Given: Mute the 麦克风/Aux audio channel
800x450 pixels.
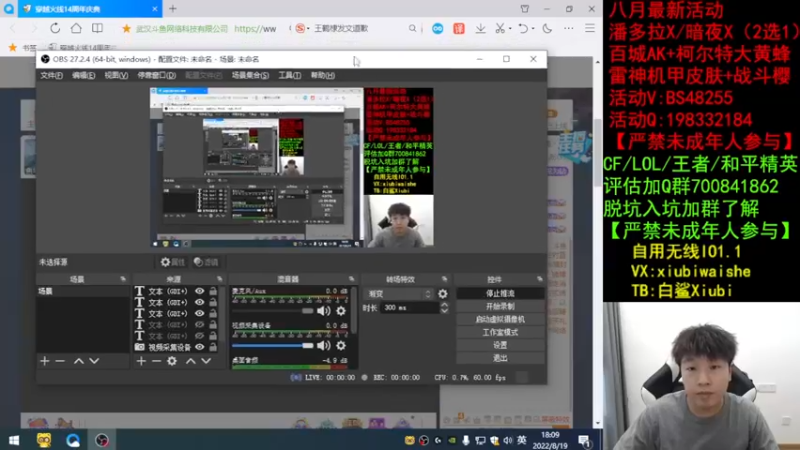Looking at the screenshot, I should (323, 311).
